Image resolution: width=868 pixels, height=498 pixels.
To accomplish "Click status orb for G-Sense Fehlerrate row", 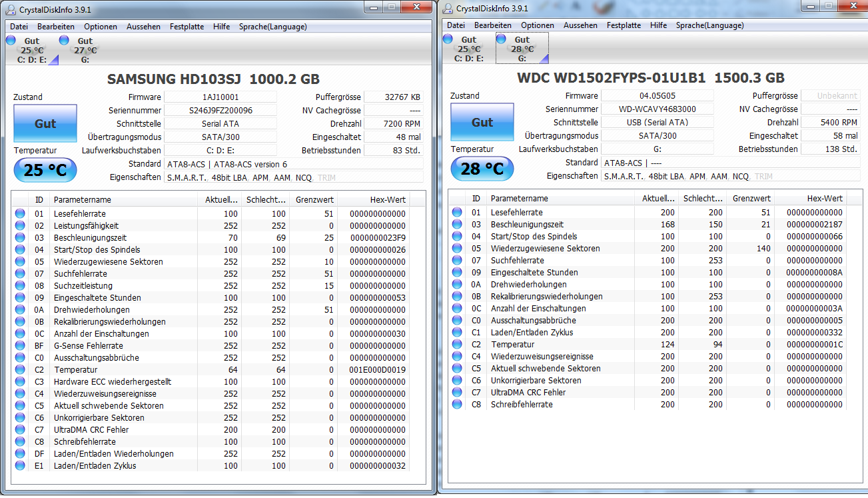I will coord(20,345).
